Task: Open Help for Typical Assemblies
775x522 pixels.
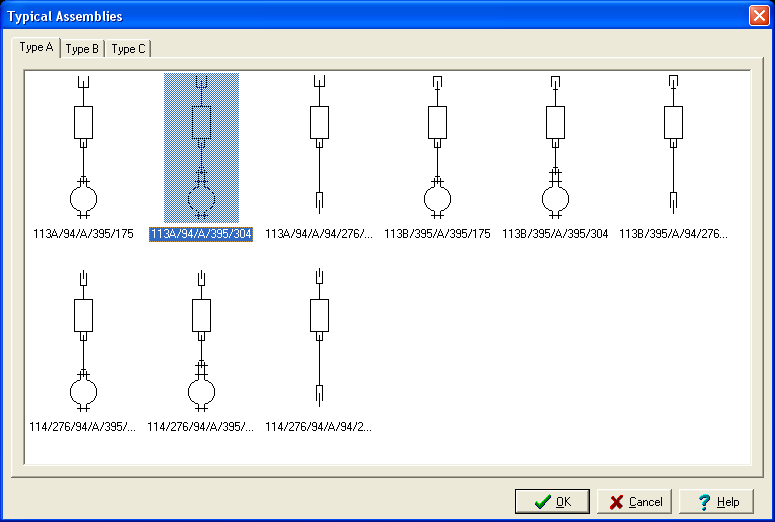Action: coord(716,501)
